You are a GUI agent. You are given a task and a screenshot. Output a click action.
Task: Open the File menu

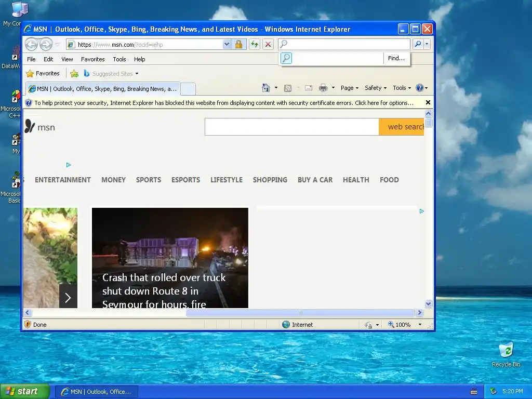31,59
